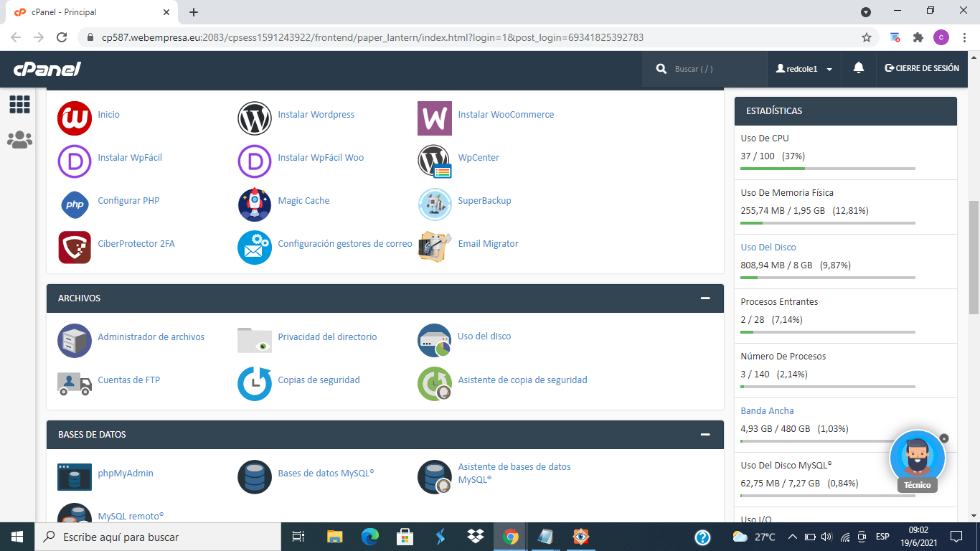This screenshot has height=551, width=980.
Task: Open the Banda Ancha statistics link
Action: [767, 410]
